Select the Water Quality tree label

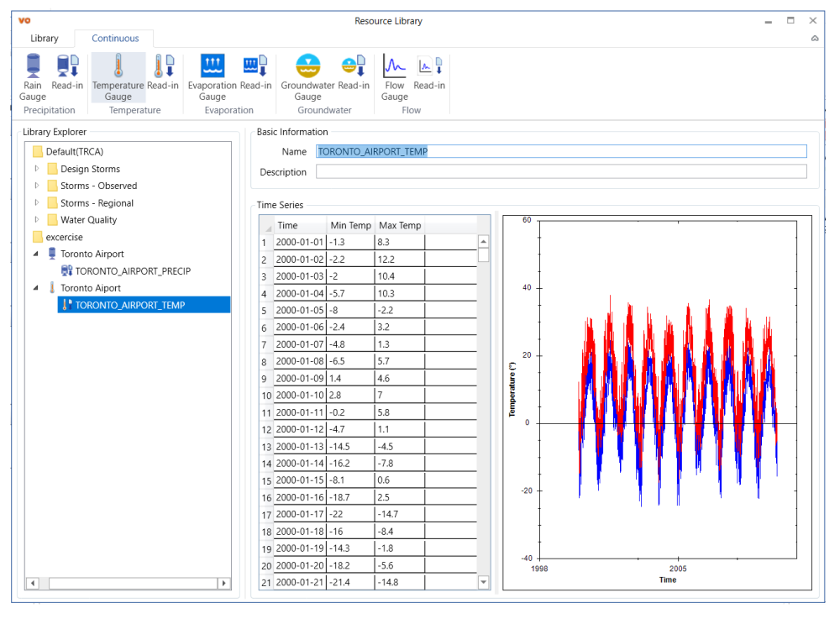pyautogui.click(x=88, y=219)
